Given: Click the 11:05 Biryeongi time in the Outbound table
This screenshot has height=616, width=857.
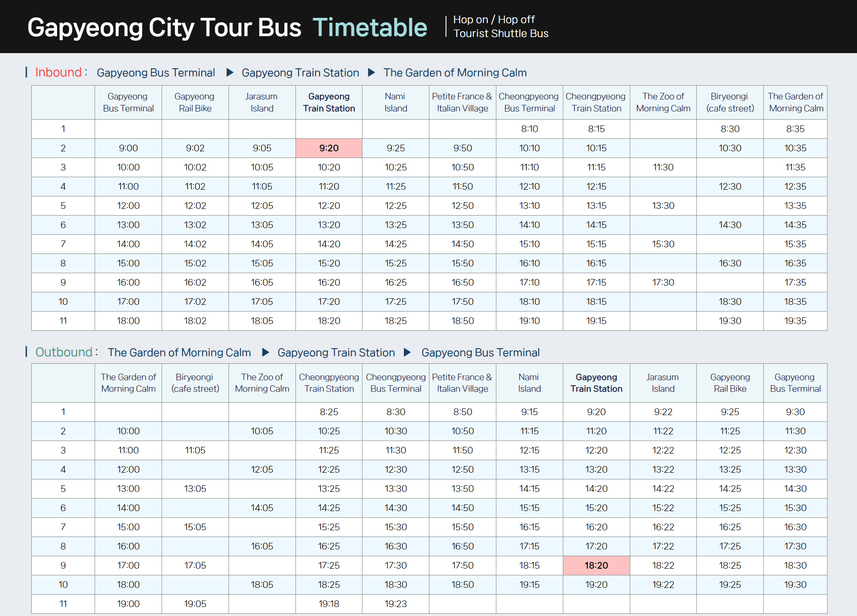Looking at the screenshot, I should (x=195, y=450).
